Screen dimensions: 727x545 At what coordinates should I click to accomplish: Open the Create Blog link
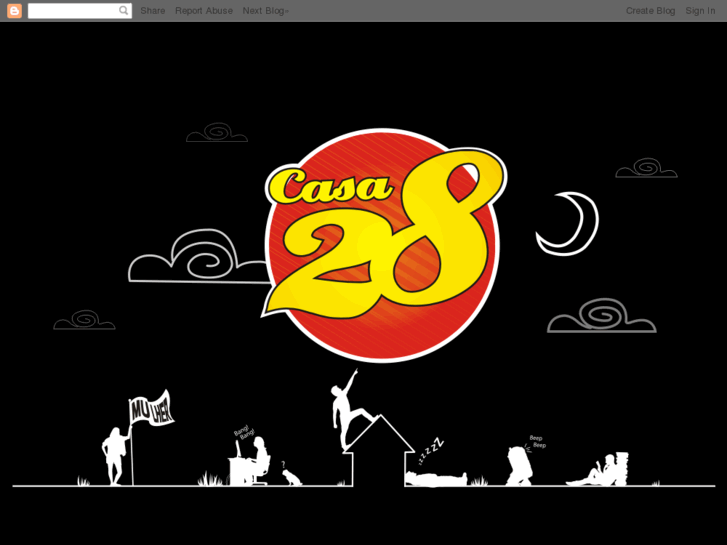pyautogui.click(x=650, y=11)
